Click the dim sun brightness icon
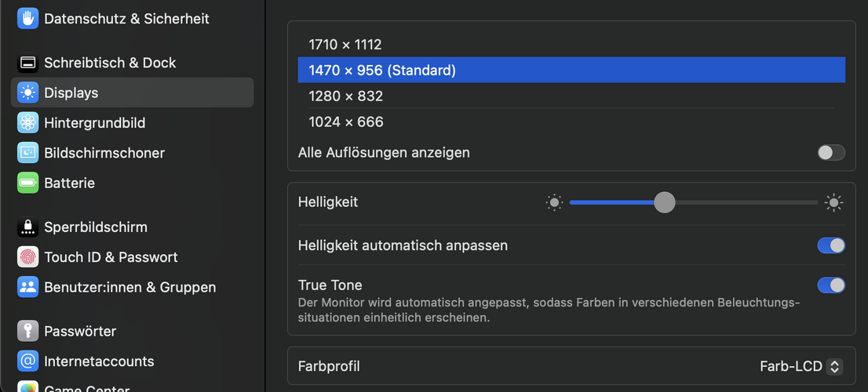This screenshot has height=392, width=868. coord(553,202)
